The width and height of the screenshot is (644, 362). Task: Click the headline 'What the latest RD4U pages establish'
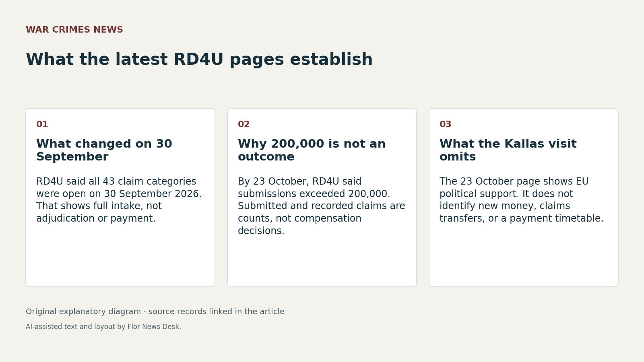pos(199,60)
